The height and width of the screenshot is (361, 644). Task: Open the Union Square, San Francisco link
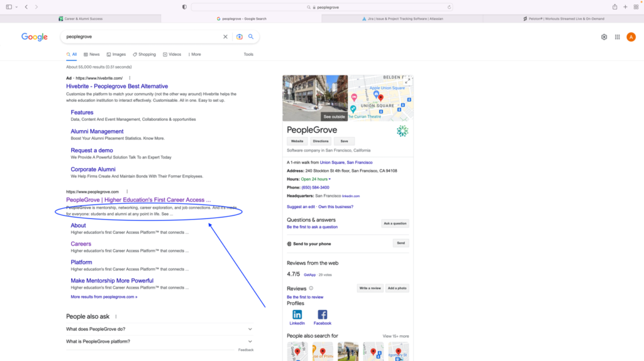[x=347, y=162]
